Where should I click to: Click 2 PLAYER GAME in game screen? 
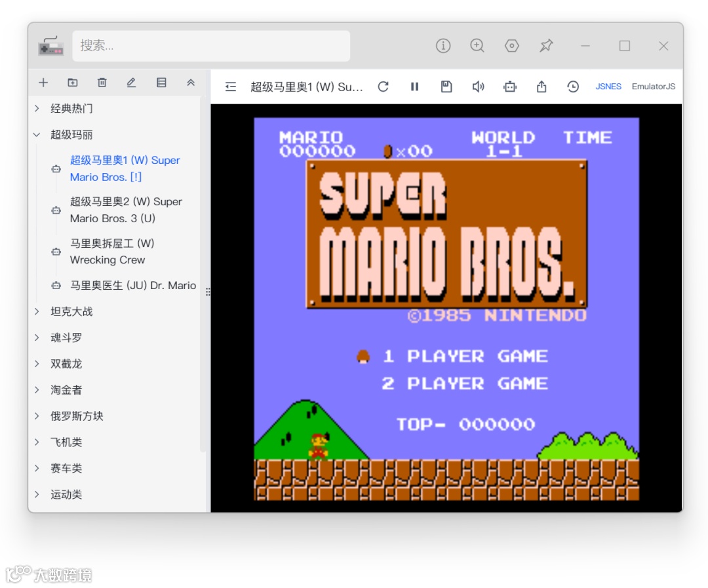click(x=465, y=383)
